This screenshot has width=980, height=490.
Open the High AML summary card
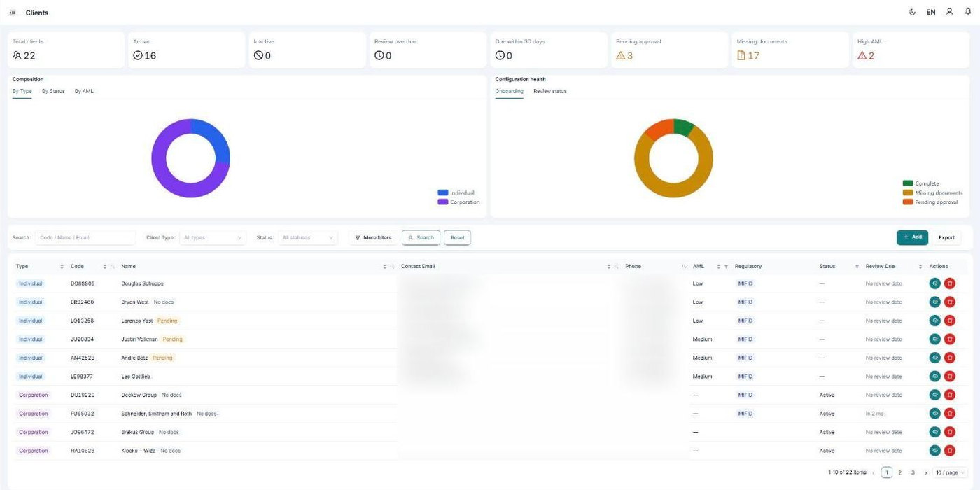(911, 50)
